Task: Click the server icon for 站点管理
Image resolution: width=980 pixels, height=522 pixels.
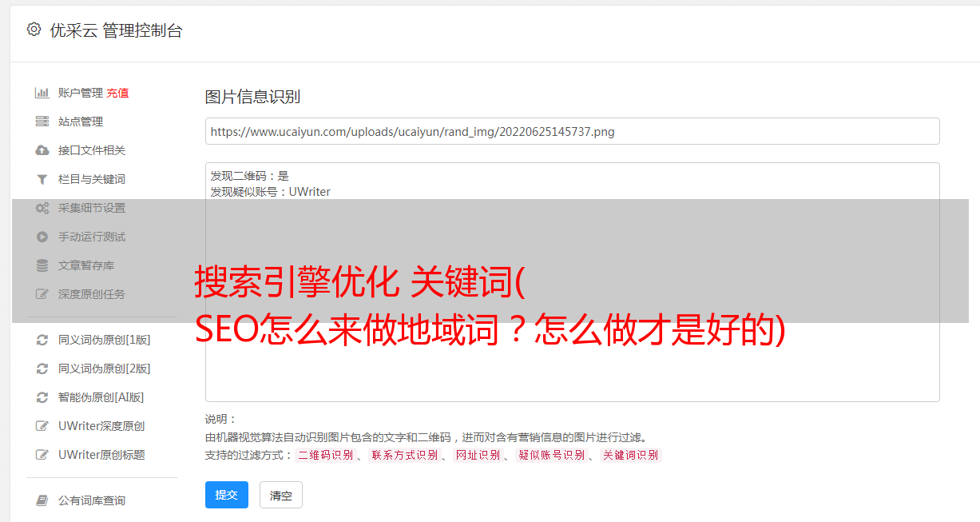Action: coord(42,122)
